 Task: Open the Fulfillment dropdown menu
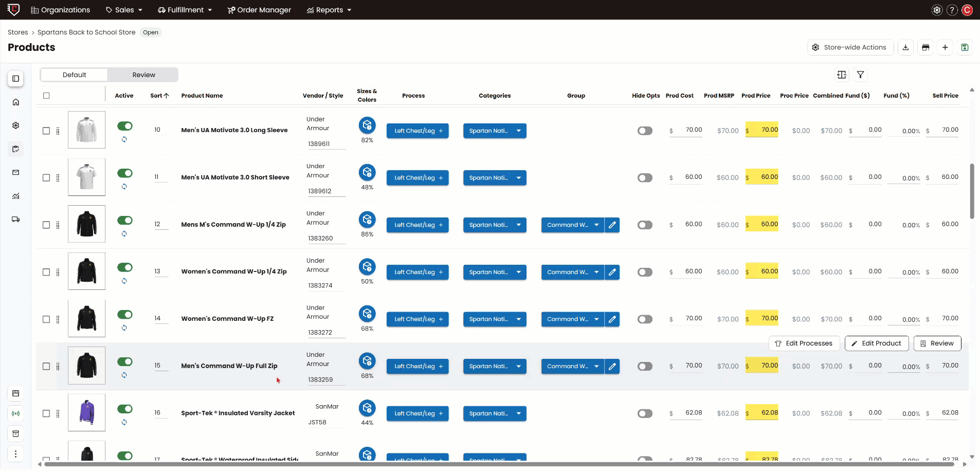(x=185, y=10)
